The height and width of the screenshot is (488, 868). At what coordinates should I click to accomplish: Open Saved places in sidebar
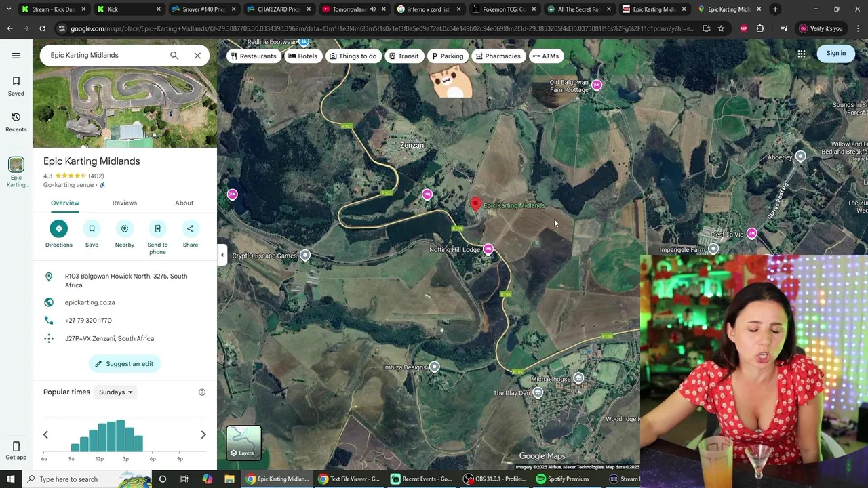[16, 86]
